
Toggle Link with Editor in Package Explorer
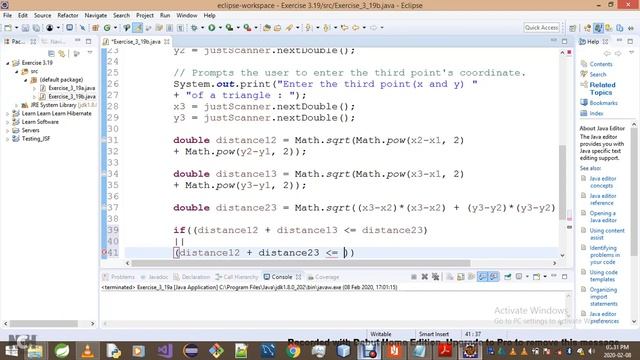(62, 53)
